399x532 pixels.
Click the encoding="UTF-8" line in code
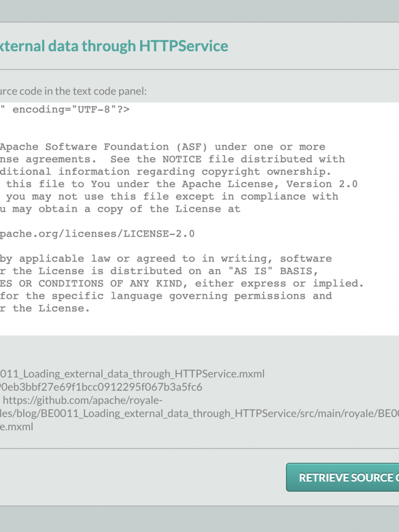point(70,110)
